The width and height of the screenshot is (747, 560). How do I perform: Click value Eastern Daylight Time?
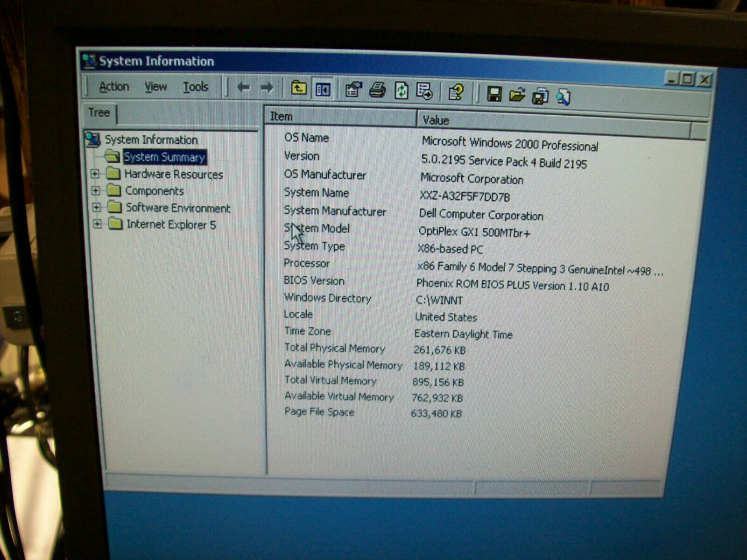click(x=463, y=334)
